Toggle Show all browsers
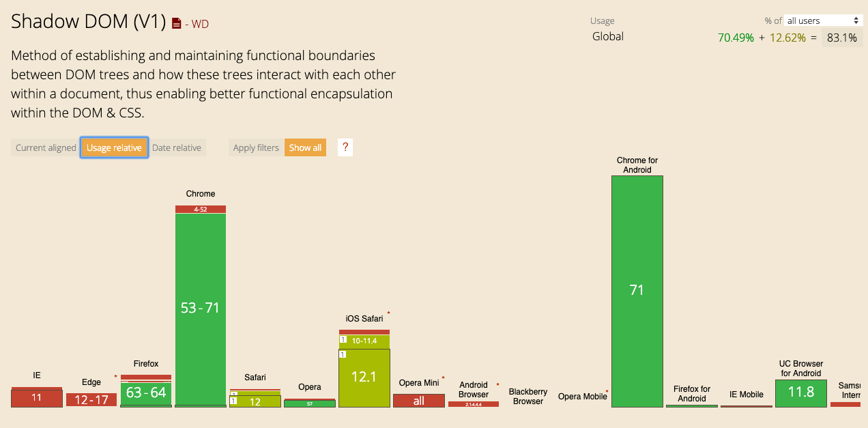Viewport: 868px width, 428px height. click(x=305, y=147)
